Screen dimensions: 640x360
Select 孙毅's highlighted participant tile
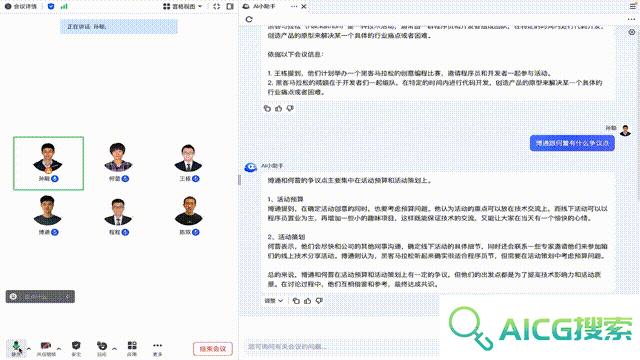click(49, 163)
